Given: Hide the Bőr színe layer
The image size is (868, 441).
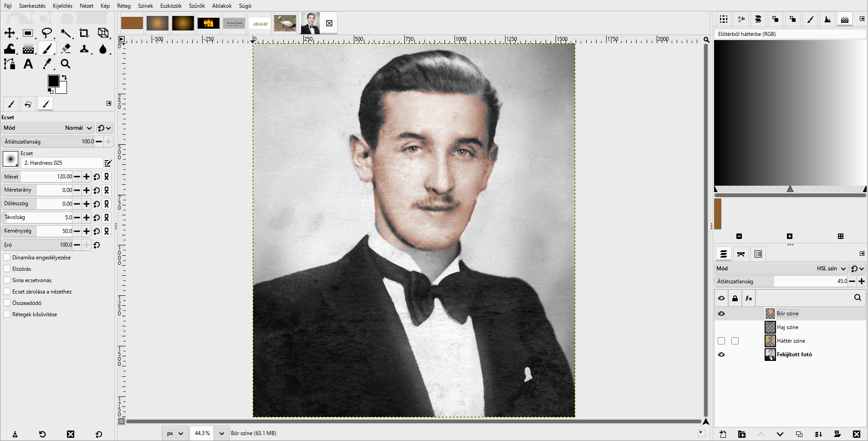Looking at the screenshot, I should [x=721, y=314].
